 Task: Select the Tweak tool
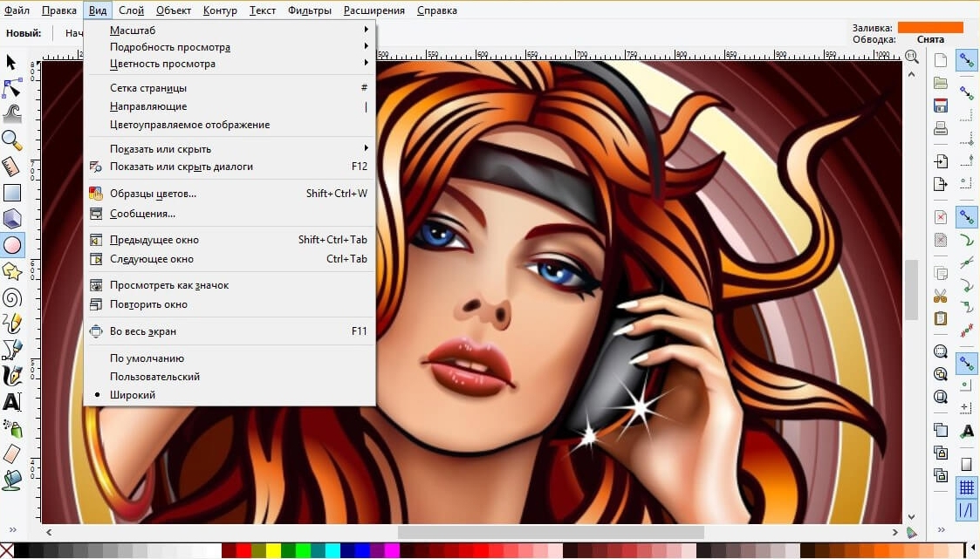tap(12, 113)
